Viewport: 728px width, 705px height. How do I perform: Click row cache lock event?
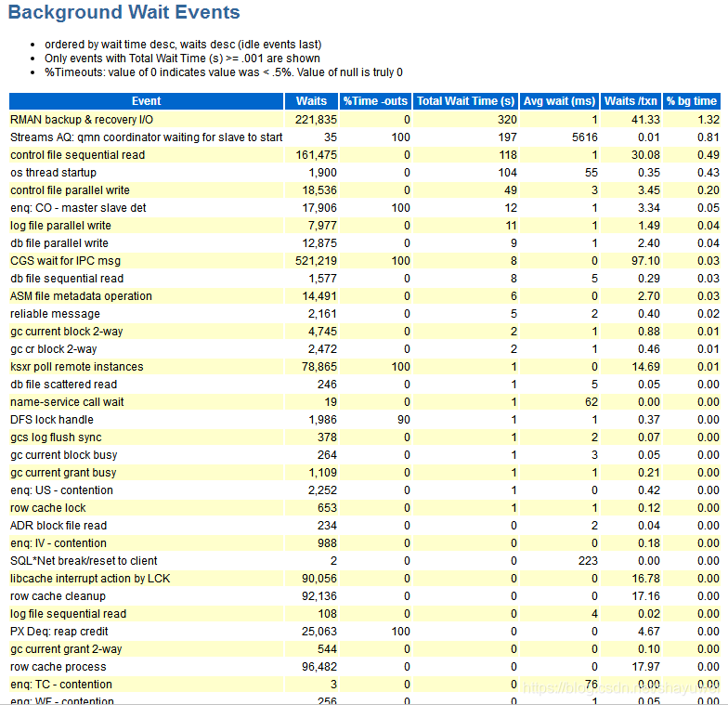click(x=48, y=507)
